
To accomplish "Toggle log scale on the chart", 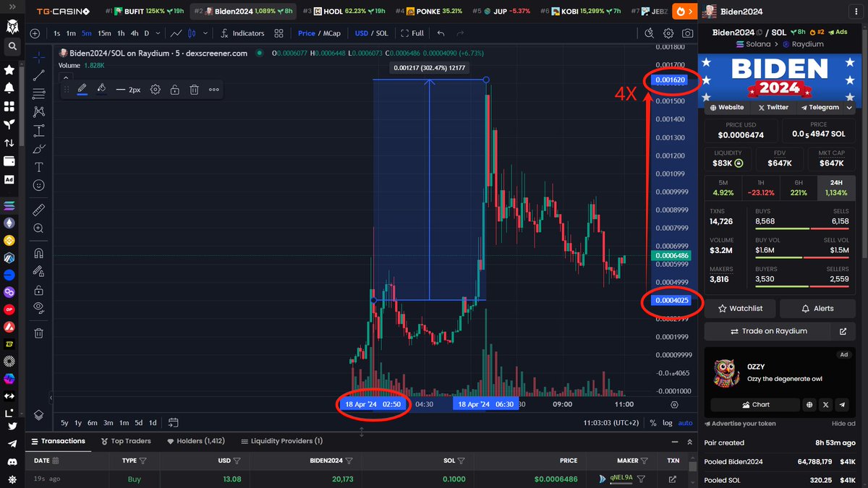I will [x=667, y=423].
